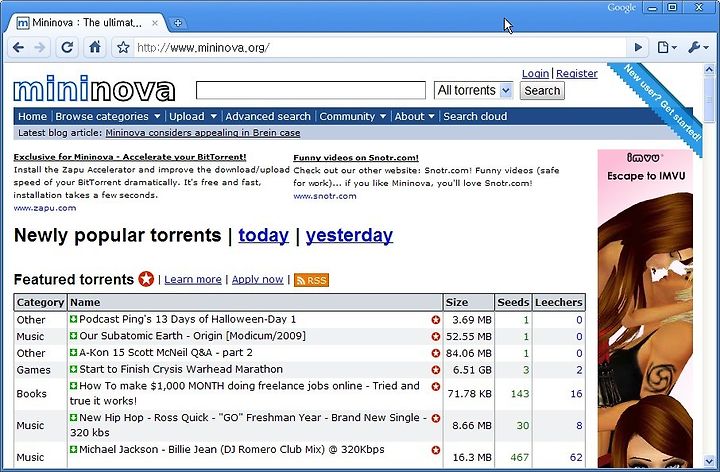Select the Mininova browser tab

tap(86, 22)
